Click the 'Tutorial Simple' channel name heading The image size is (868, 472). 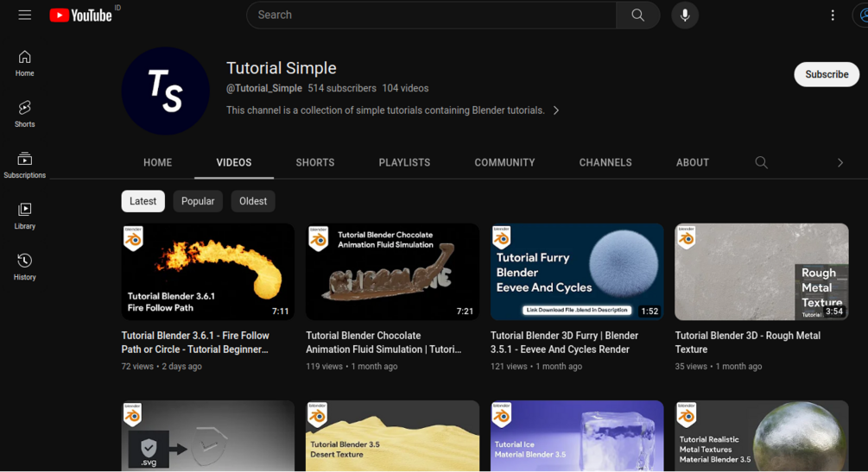click(x=282, y=68)
